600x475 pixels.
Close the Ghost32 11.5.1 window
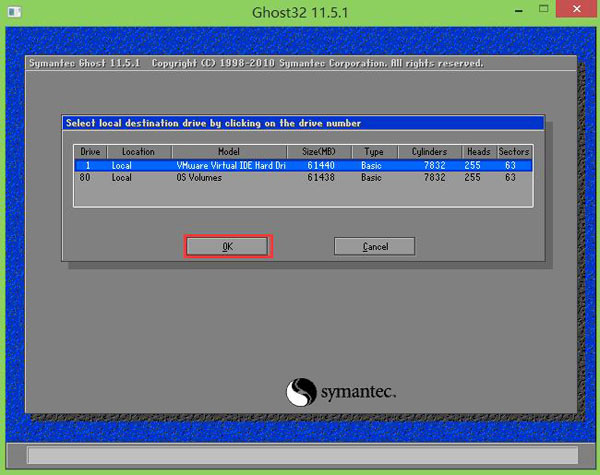[577, 9]
